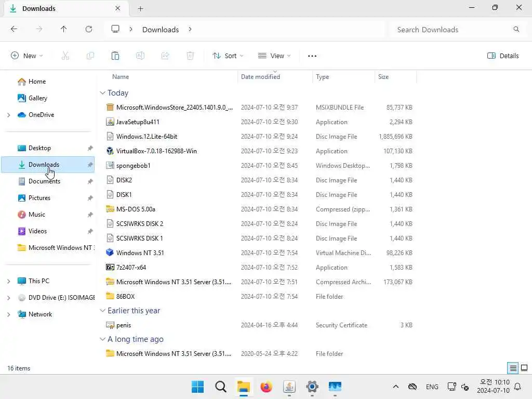Sort by Type column header

pyautogui.click(x=322, y=77)
